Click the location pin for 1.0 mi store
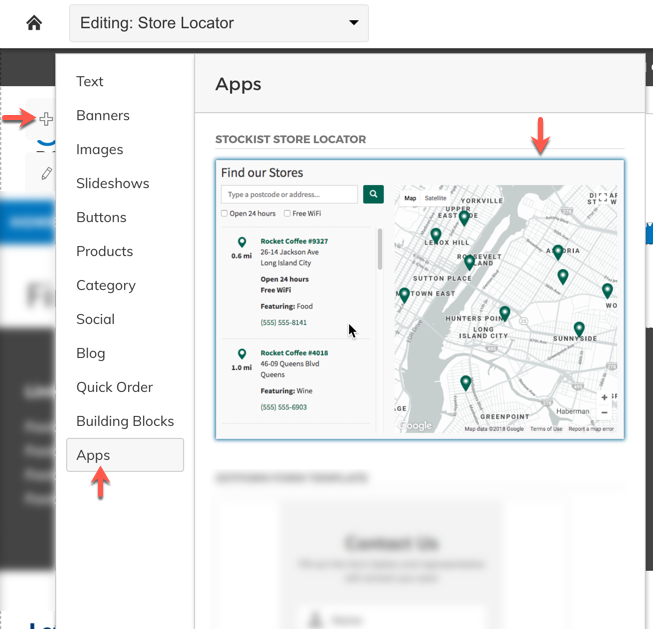This screenshot has height=629, width=653. click(x=242, y=354)
